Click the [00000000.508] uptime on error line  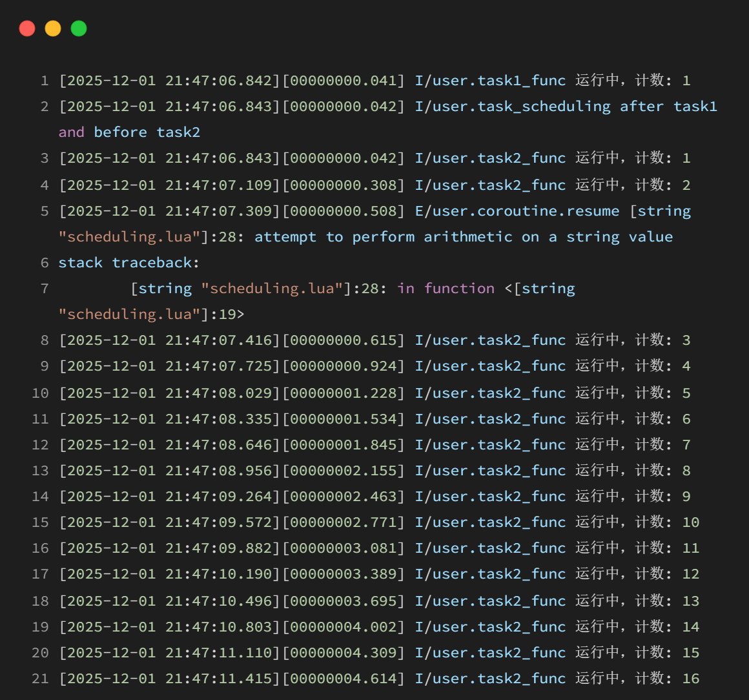tap(343, 211)
